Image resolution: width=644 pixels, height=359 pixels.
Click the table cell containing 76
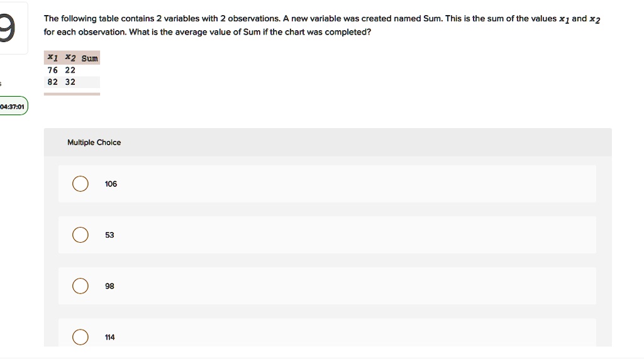pos(53,70)
